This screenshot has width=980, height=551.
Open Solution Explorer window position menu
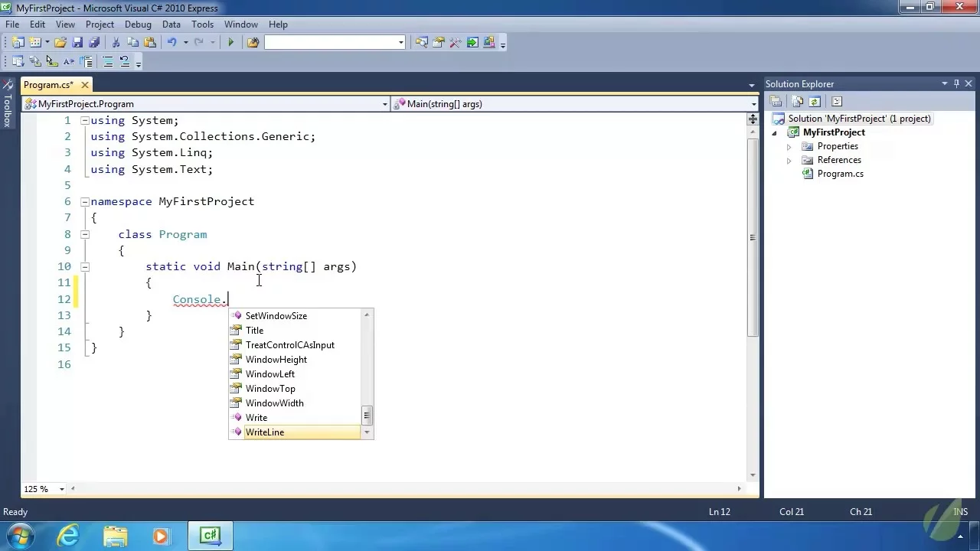click(x=945, y=83)
